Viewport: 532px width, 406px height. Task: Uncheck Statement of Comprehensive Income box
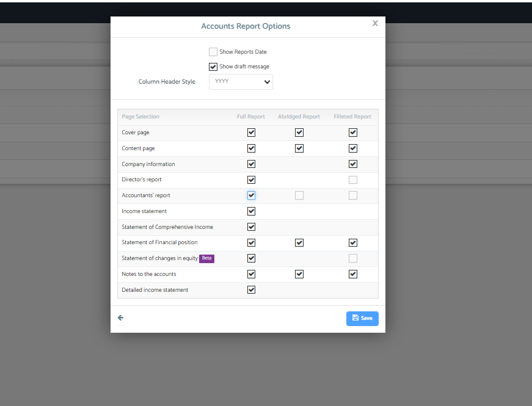pos(251,227)
